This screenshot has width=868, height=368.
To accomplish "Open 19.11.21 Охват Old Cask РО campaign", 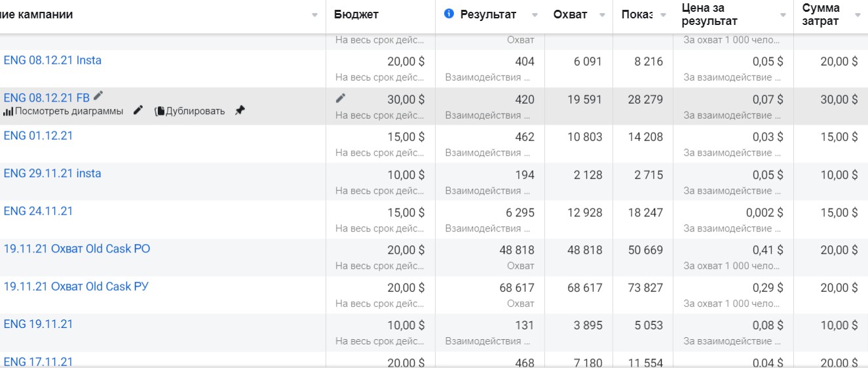I will pyautogui.click(x=77, y=249).
